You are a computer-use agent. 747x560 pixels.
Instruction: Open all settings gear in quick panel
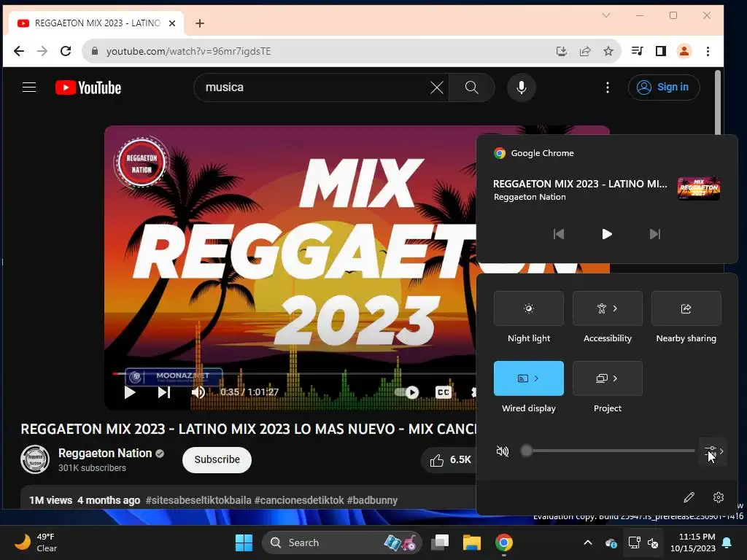point(718,497)
